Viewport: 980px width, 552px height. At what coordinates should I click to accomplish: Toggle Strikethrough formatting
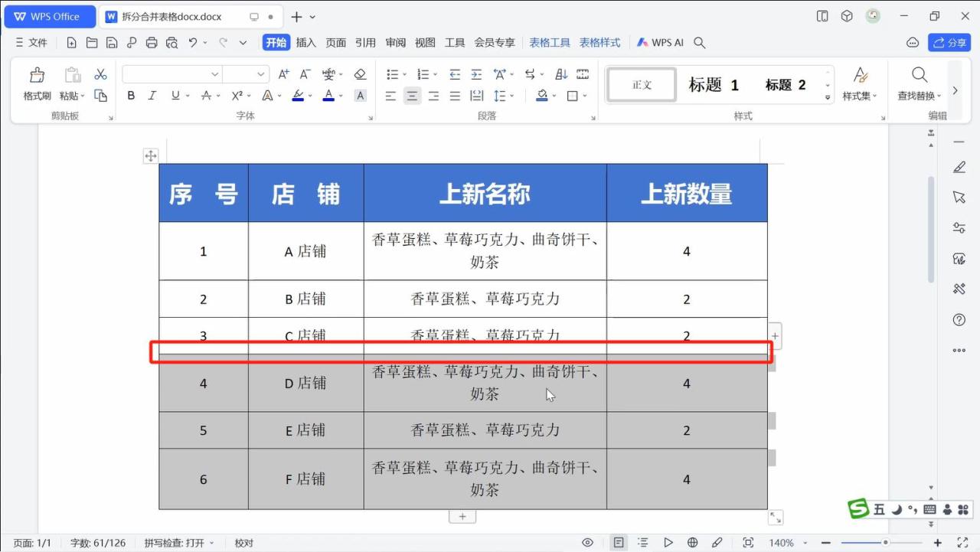tap(206, 96)
